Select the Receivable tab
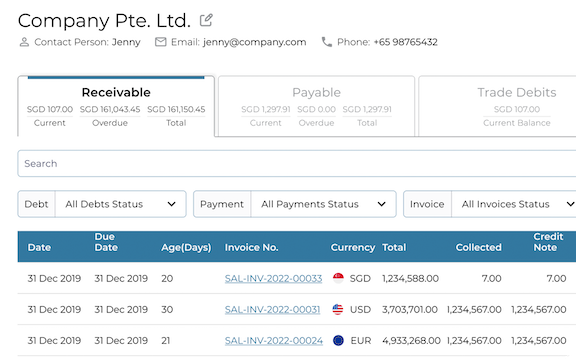The height and width of the screenshot is (360, 576). [x=116, y=106]
